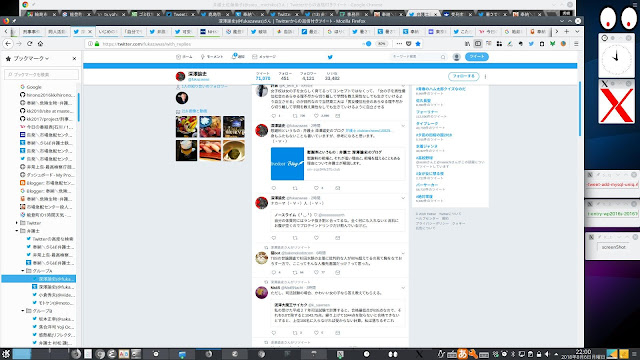640x360 pixels.
Task: Click the Twitter bird extension icon in toolbar
Action: point(531,44)
